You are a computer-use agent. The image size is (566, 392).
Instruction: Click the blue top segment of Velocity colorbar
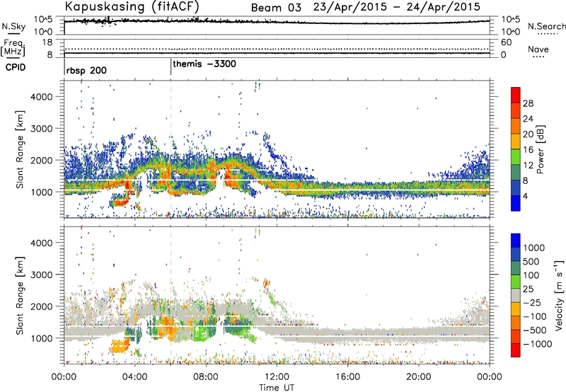(516, 241)
